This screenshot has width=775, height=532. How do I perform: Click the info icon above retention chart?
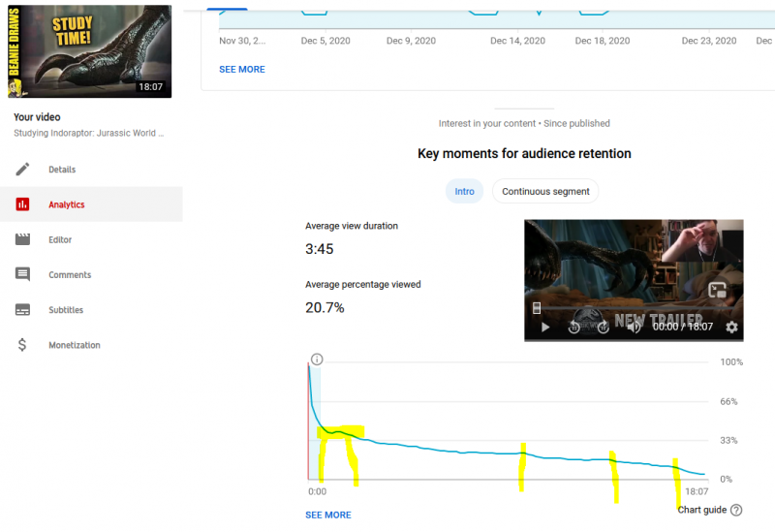tap(317, 360)
